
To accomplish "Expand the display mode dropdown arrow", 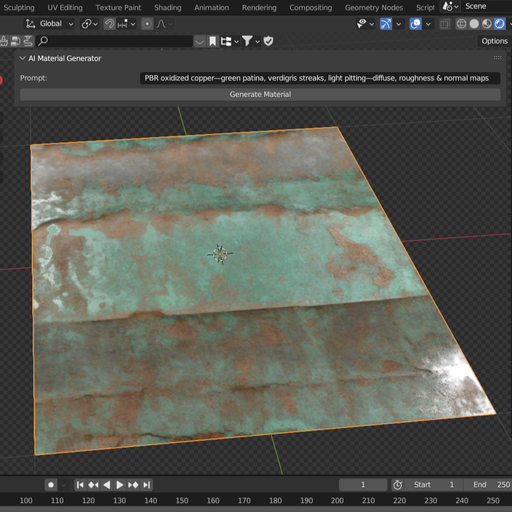I will click(x=236, y=41).
